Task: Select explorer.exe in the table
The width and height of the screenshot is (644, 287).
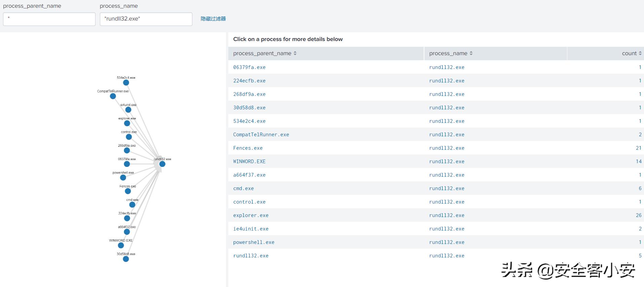Action: click(251, 215)
